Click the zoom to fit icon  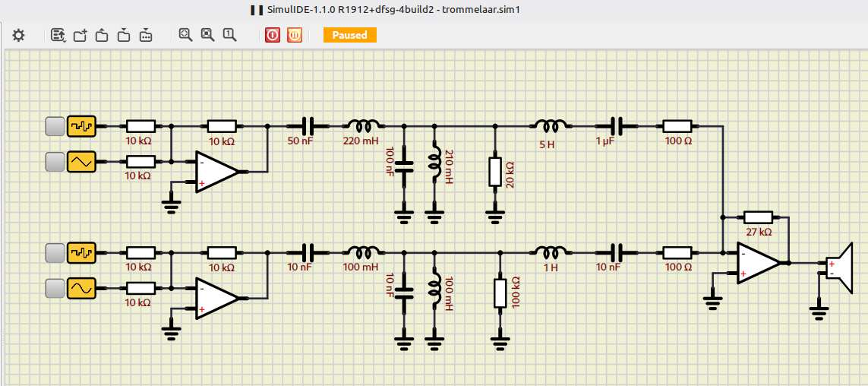(x=185, y=35)
